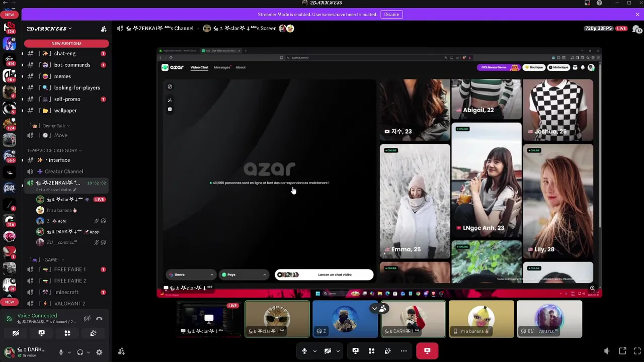Open the About tab on the Azar site
Viewport: 644px width, 362px height.
240,67
